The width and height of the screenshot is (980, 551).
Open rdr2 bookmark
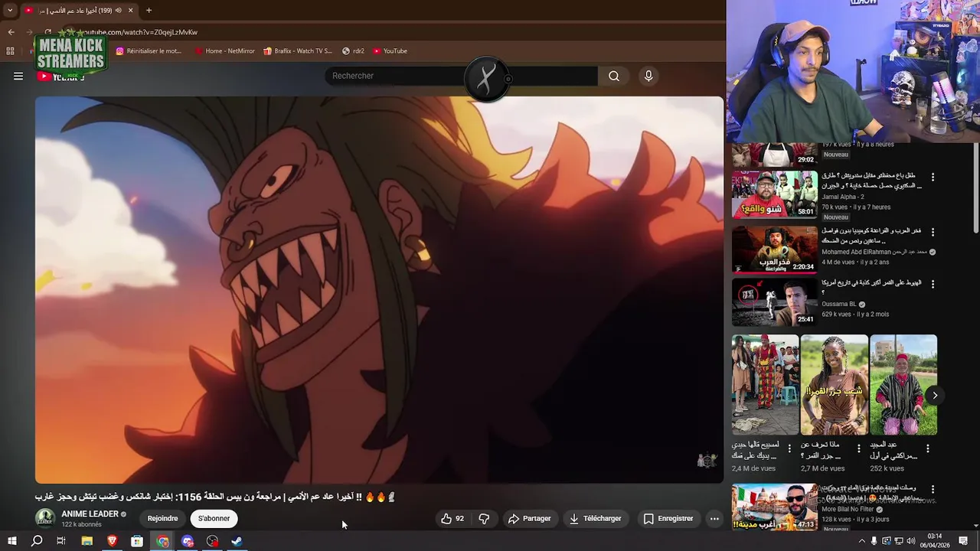tap(353, 51)
